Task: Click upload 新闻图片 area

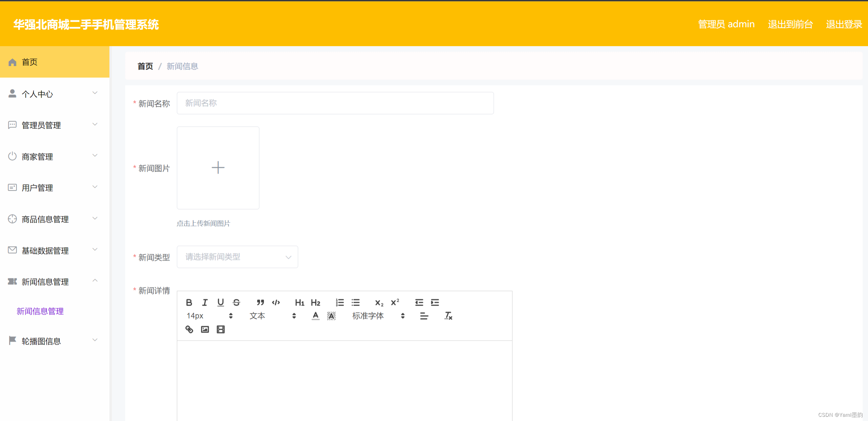Action: pyautogui.click(x=219, y=167)
